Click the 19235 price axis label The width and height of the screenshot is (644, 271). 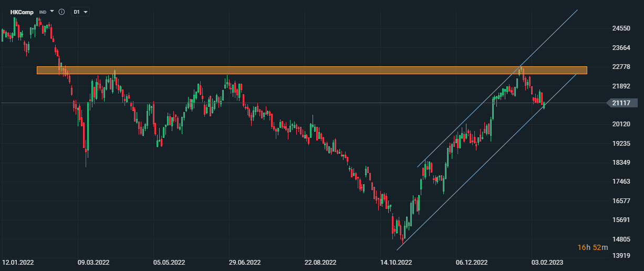click(x=621, y=143)
